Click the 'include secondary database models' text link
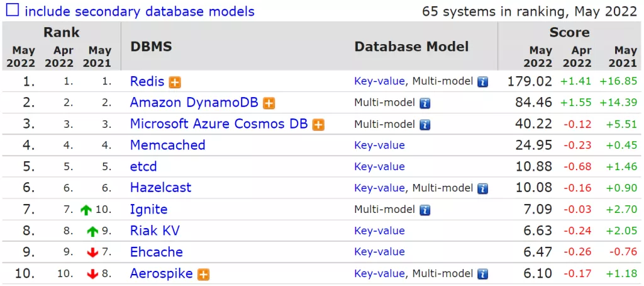Image resolution: width=644 pixels, height=286 pixels. (x=140, y=11)
